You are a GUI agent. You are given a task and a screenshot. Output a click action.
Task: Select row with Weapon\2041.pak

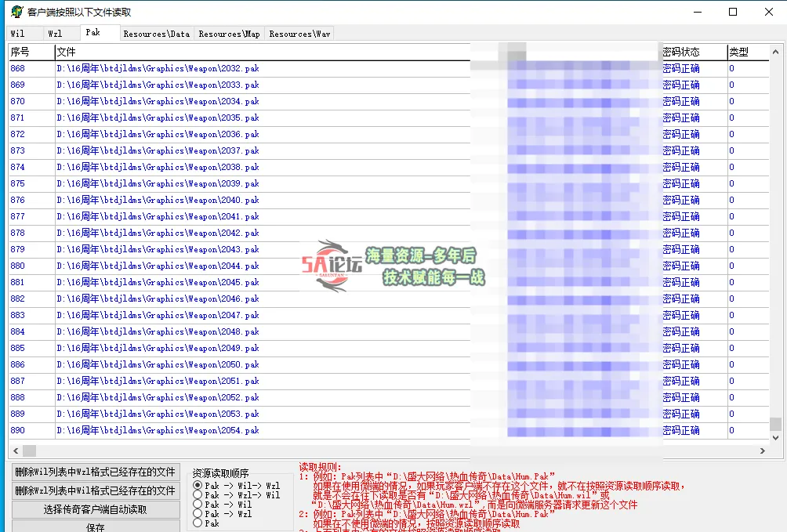coord(389,216)
